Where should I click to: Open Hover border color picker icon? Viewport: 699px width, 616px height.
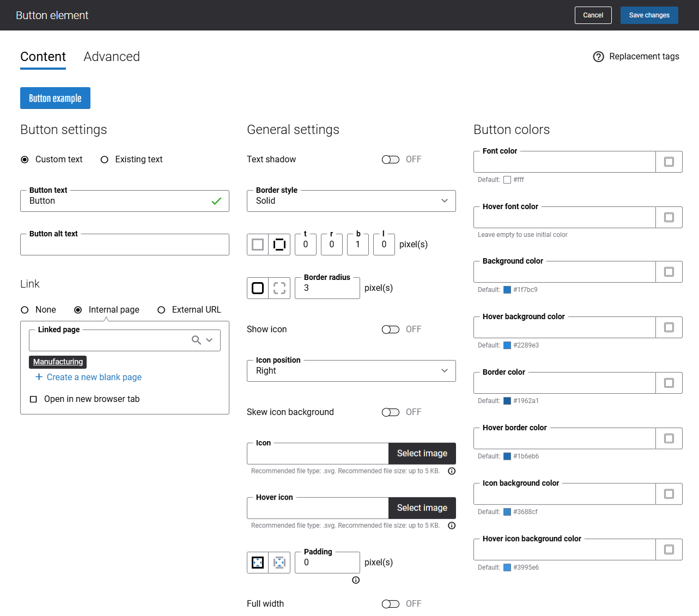669,438
